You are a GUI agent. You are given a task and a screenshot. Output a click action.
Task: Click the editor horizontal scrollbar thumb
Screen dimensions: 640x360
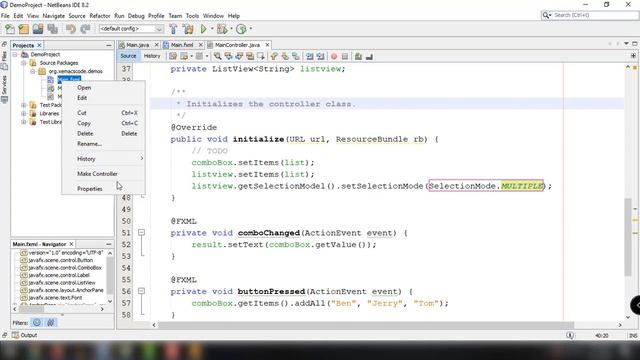tap(366, 325)
